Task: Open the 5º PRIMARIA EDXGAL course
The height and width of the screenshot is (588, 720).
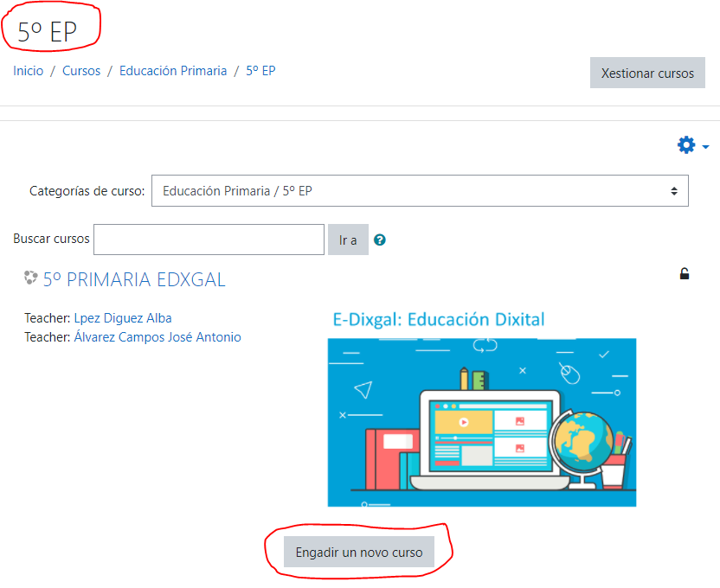Action: pos(134,279)
